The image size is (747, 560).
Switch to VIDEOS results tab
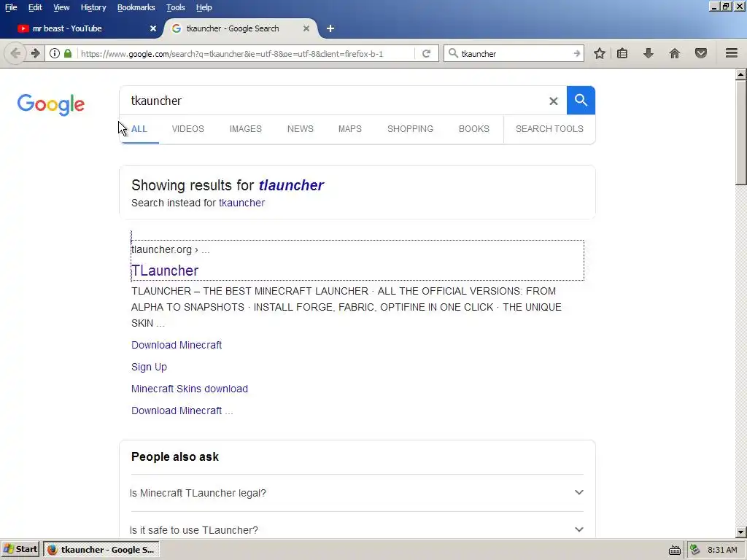point(187,129)
